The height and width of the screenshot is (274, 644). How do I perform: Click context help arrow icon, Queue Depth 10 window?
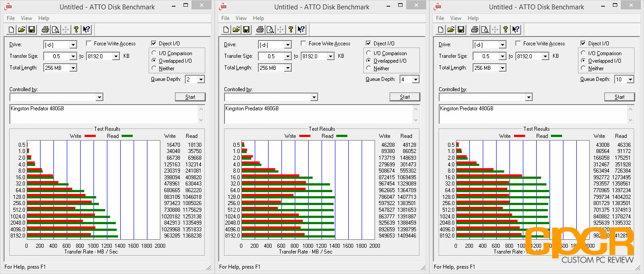[516, 29]
